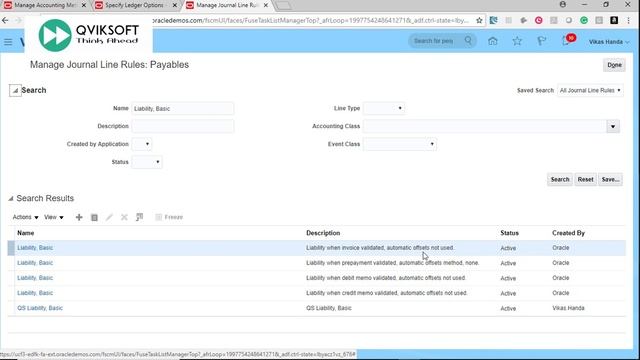Click the black square browser extension icon
The height and width of the screenshot is (360, 640).
614,20
